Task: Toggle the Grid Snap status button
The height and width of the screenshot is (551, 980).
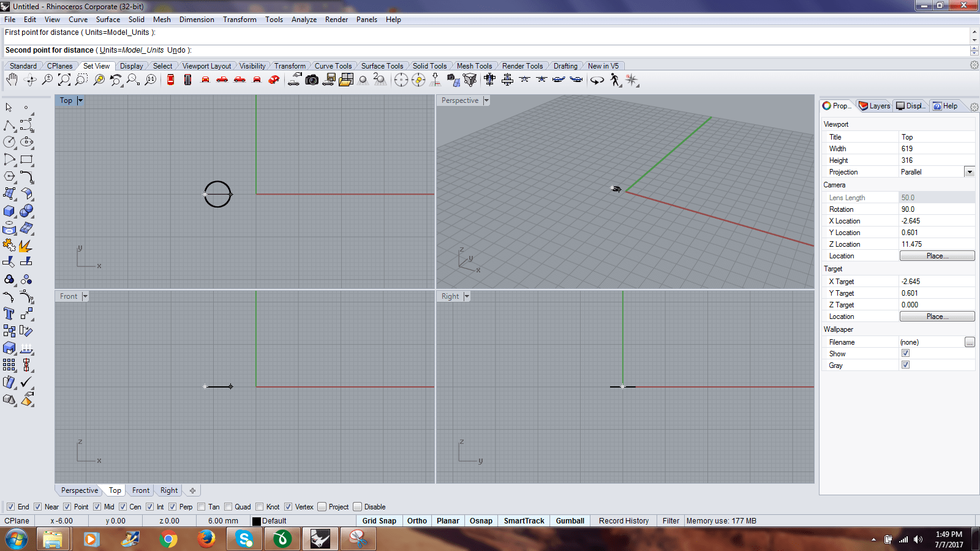Action: click(x=379, y=521)
